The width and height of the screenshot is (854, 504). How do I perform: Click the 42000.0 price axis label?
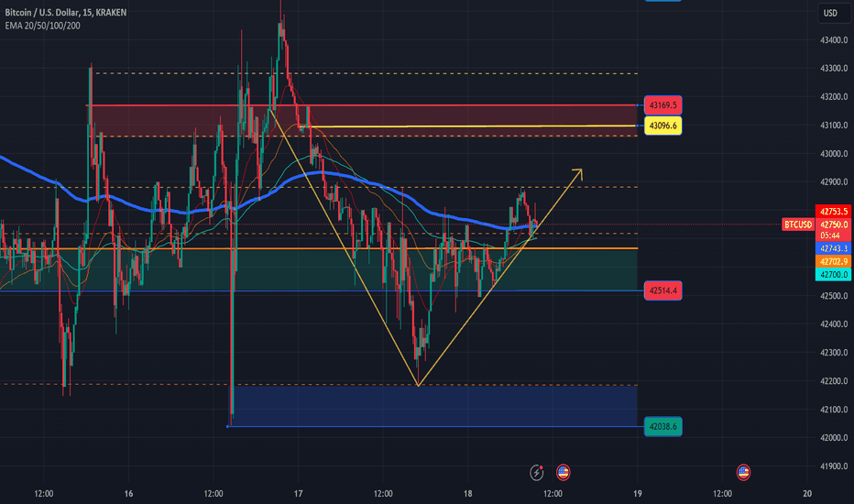tap(834, 438)
